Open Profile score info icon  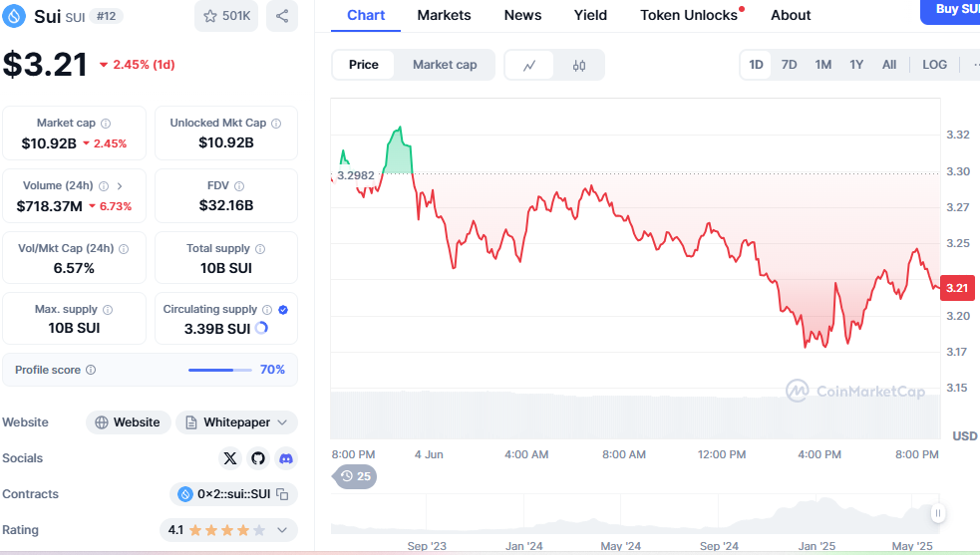[91, 370]
